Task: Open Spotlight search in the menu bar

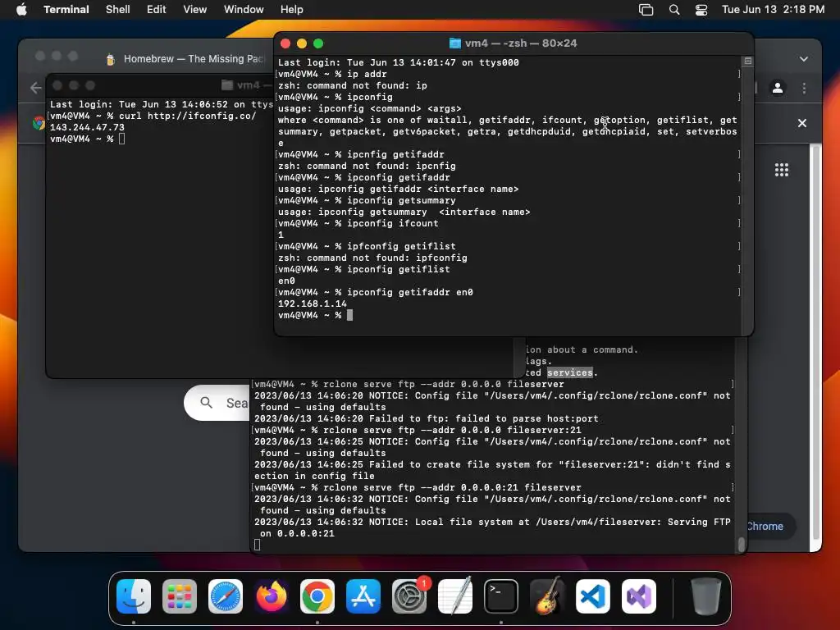Action: coord(674,10)
